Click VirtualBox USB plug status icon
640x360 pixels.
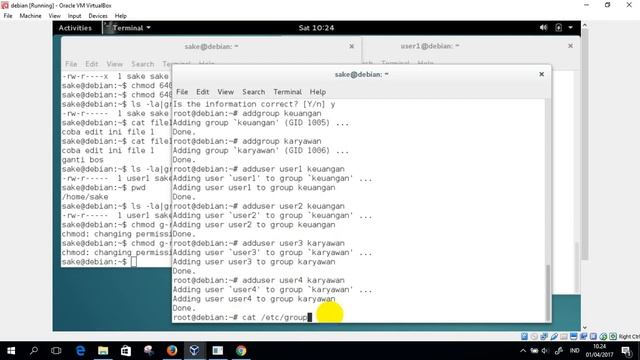click(x=554, y=336)
